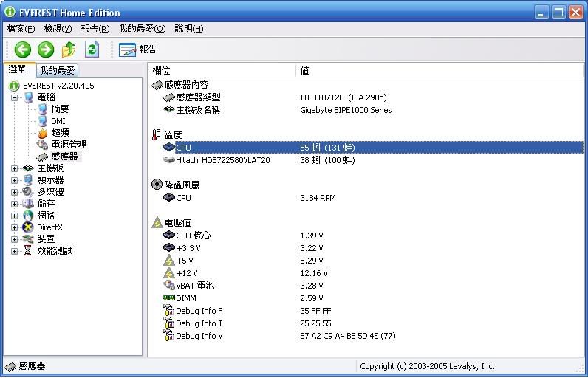Click ITE IT8712F sensor type value

(x=343, y=97)
